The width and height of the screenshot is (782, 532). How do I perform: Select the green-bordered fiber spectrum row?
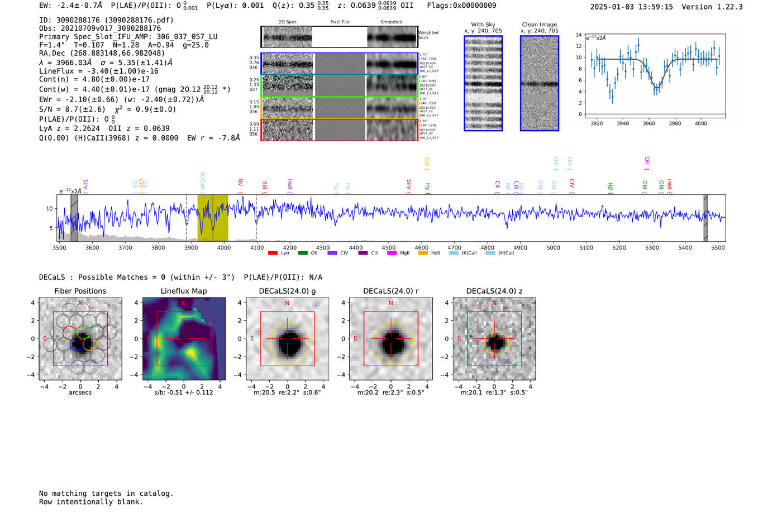point(340,86)
